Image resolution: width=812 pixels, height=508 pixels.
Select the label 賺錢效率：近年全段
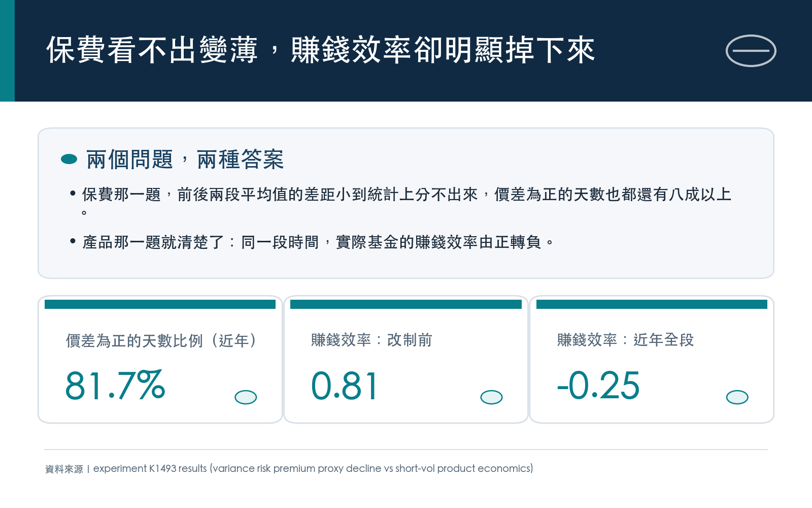[625, 340]
